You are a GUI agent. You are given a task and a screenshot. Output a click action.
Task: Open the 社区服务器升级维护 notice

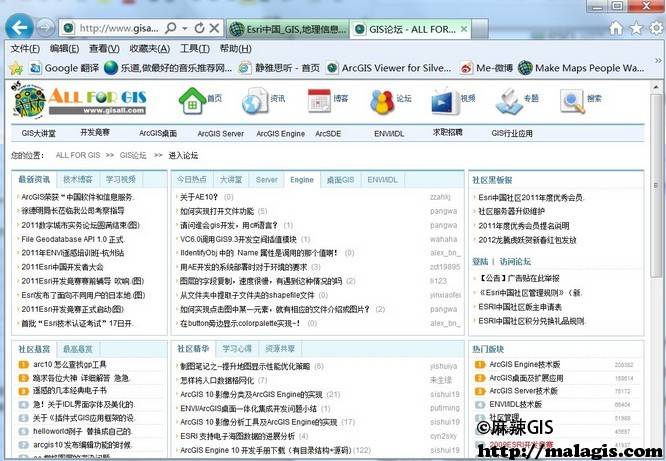[x=511, y=211]
